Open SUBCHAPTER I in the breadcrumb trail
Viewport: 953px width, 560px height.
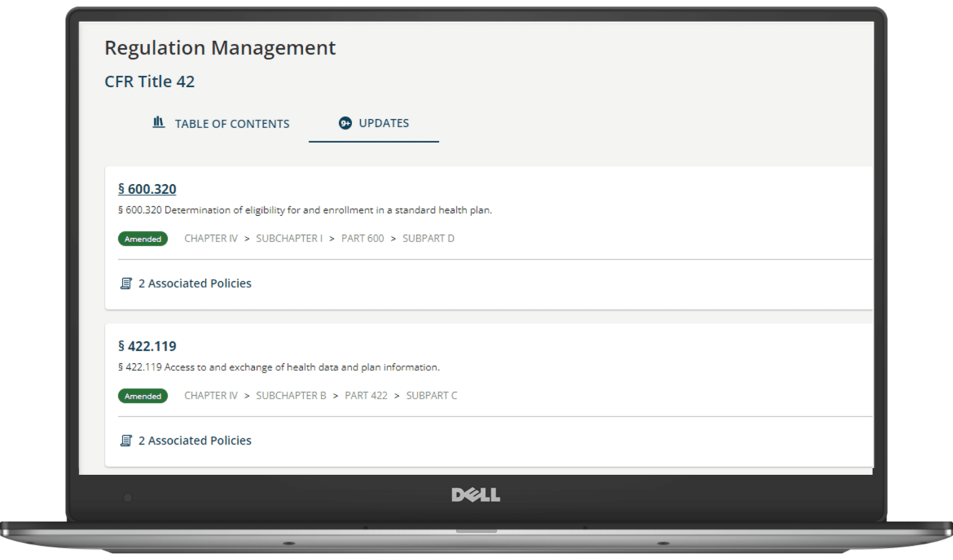coord(289,239)
